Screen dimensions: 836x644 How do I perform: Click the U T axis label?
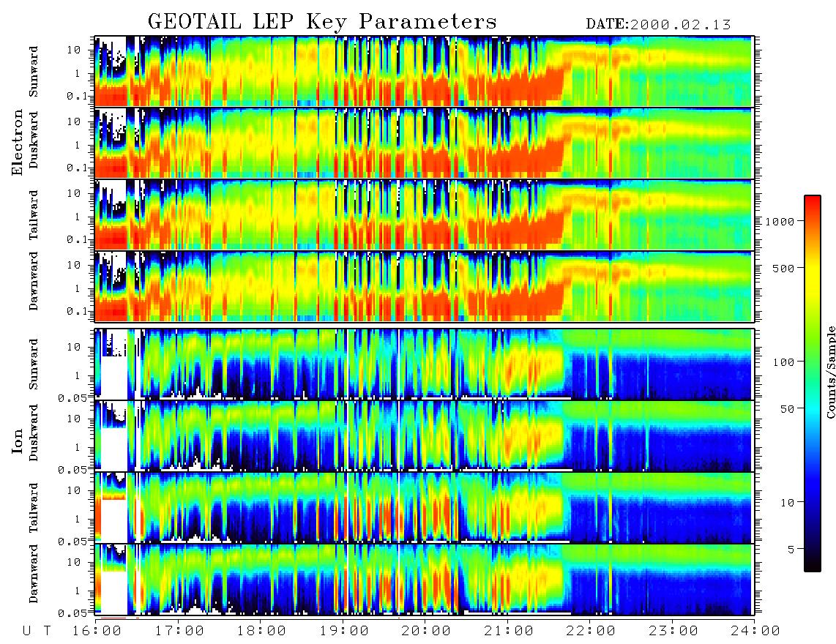click(x=37, y=632)
